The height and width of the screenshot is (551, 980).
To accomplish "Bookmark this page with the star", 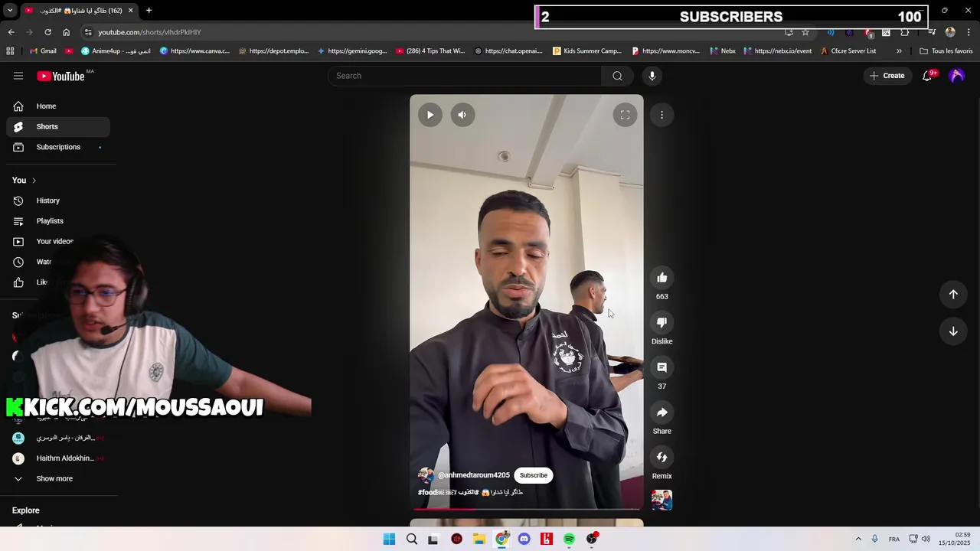I will tap(805, 32).
